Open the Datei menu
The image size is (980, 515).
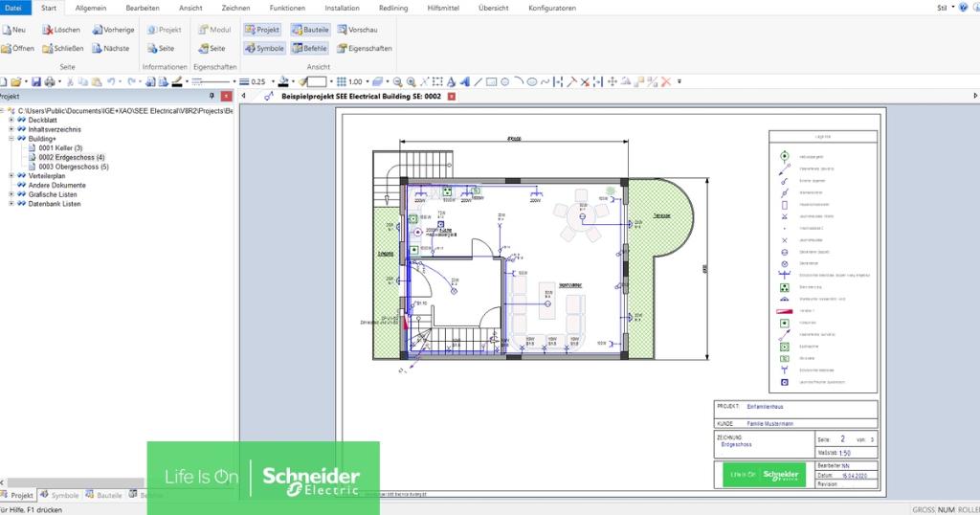click(13, 8)
